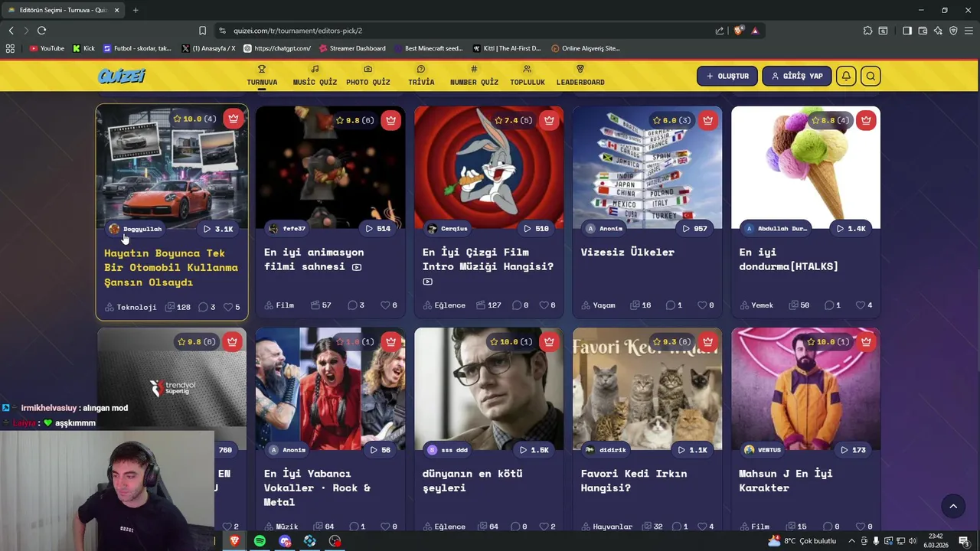Screen dimensions: 980x551
Task: Select the Trivia menu item
Action: click(x=421, y=75)
